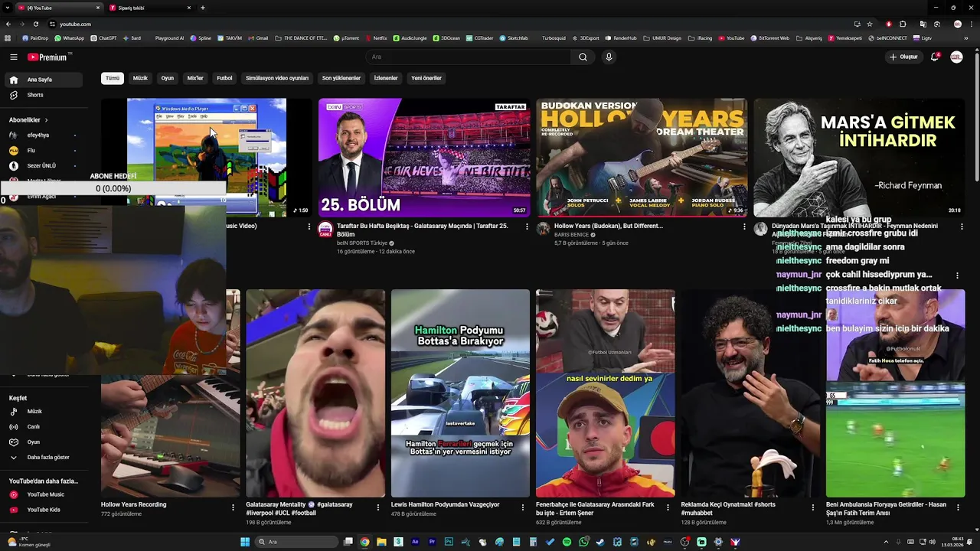Open the 25. Bölüm Taraftar thumbnail
Screen dimensions: 980x551
(x=424, y=158)
